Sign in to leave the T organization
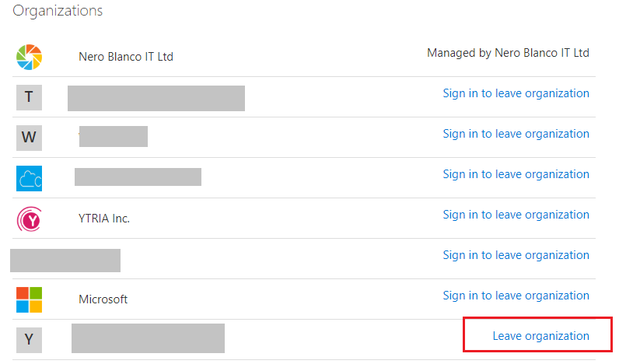 coord(516,93)
